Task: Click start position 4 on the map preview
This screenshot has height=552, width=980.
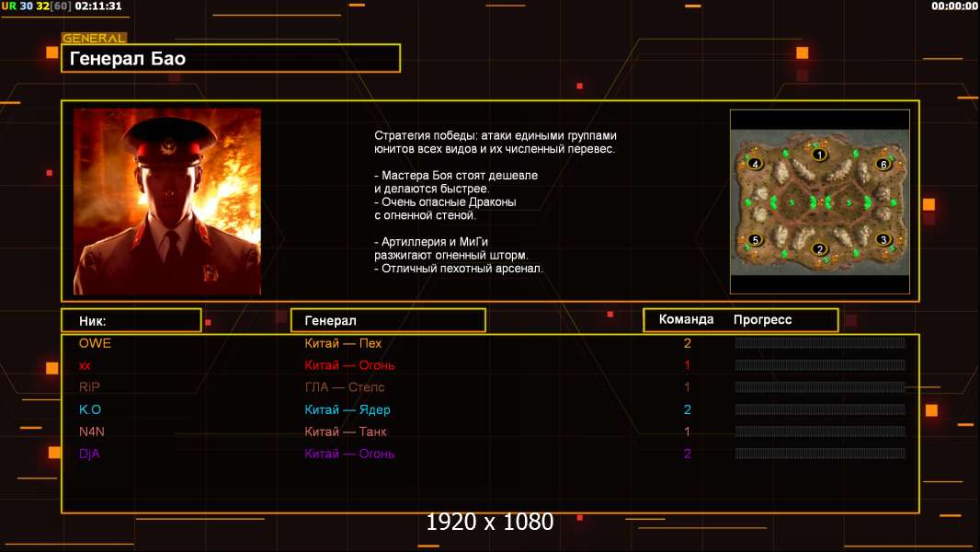Action: pos(755,164)
